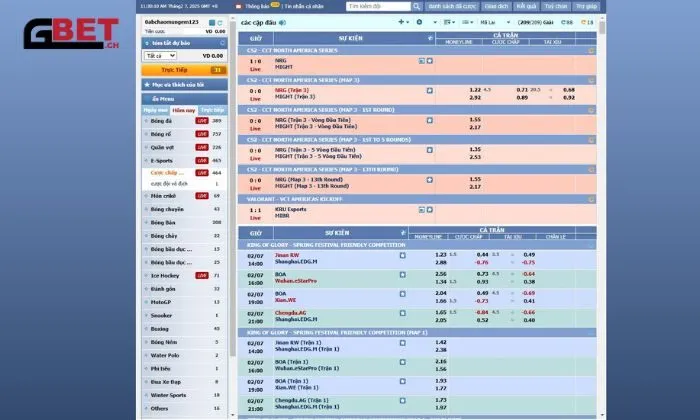Refresh the tóm tắt dự báo panel
The image size is (700, 420).
pyautogui.click(x=222, y=43)
